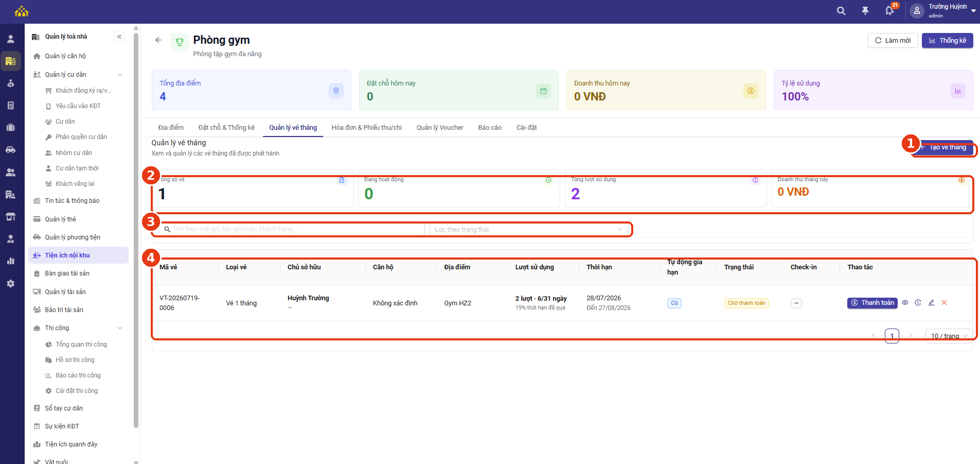Select page 1 in pagination
Viewport: 980px width, 464px height.
point(892,336)
